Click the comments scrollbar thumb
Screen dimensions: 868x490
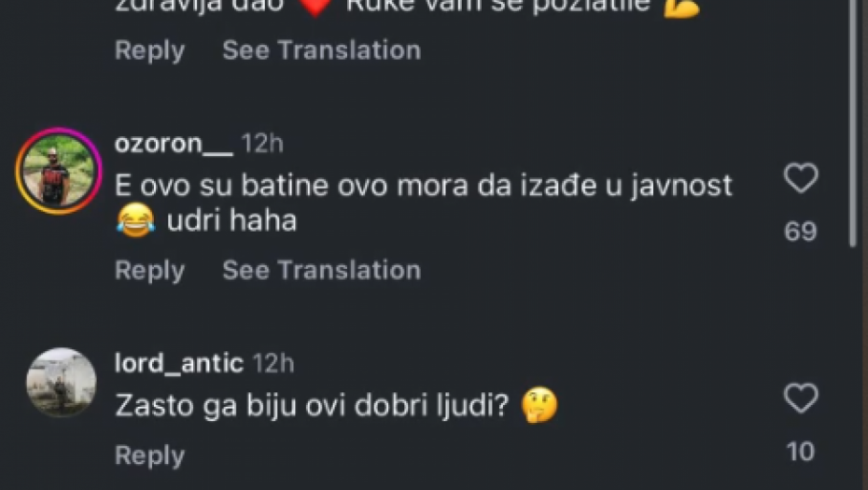[x=853, y=122]
